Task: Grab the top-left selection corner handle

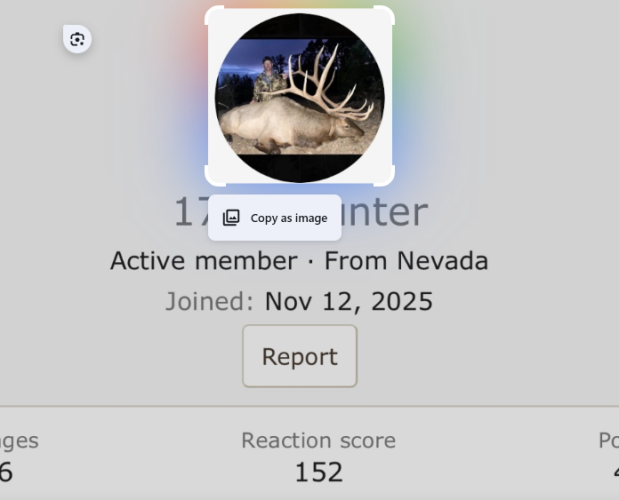Action: tap(214, 15)
